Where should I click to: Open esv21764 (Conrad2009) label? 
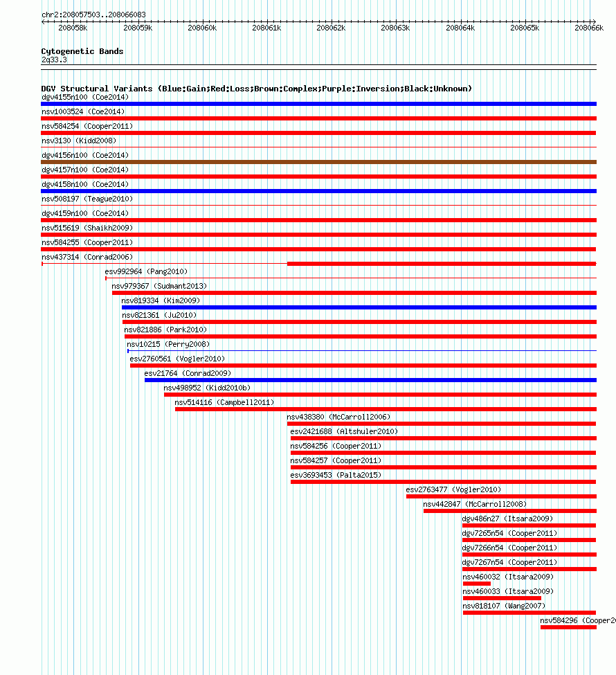[x=188, y=374]
